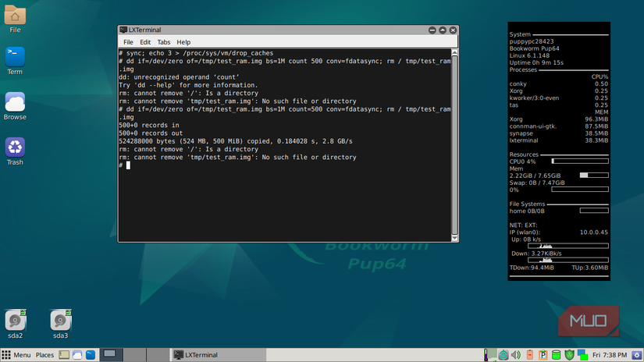The width and height of the screenshot is (644, 362).
Task: Launch the blue terminal icon in taskbar
Action: click(91, 355)
